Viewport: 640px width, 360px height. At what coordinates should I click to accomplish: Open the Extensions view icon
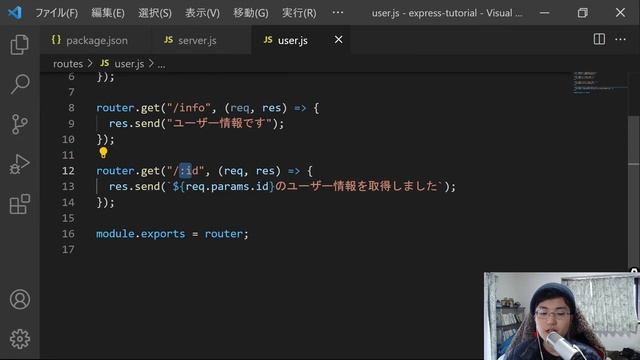point(19,204)
